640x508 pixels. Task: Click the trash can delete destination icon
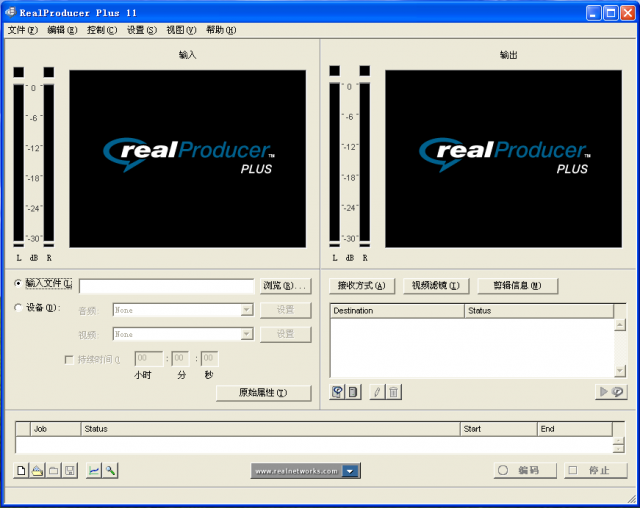(393, 392)
